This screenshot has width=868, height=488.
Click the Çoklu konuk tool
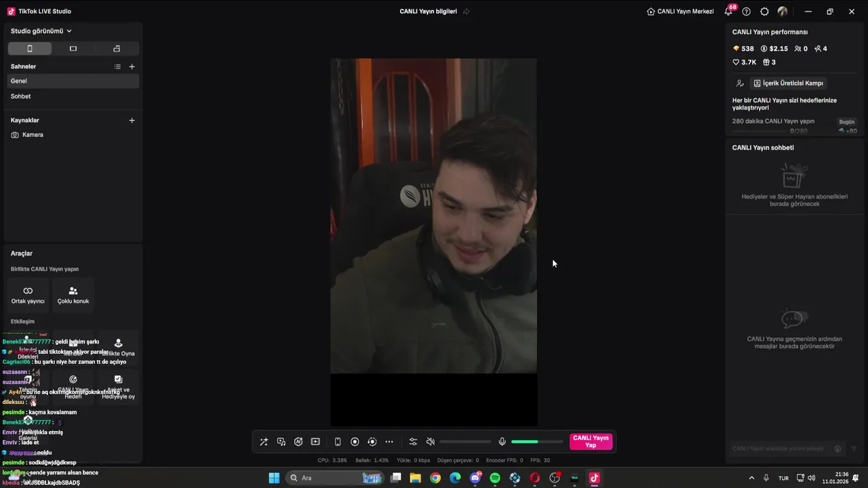point(73,295)
